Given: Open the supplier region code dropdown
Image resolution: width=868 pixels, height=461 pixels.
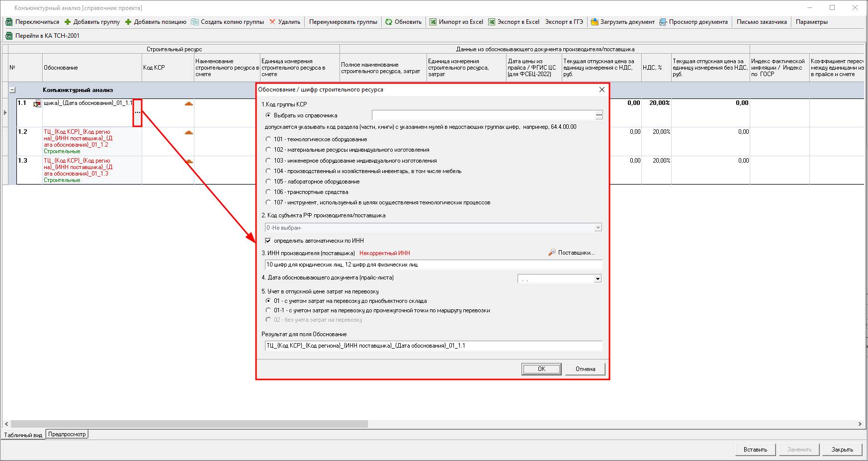Looking at the screenshot, I should [x=598, y=228].
